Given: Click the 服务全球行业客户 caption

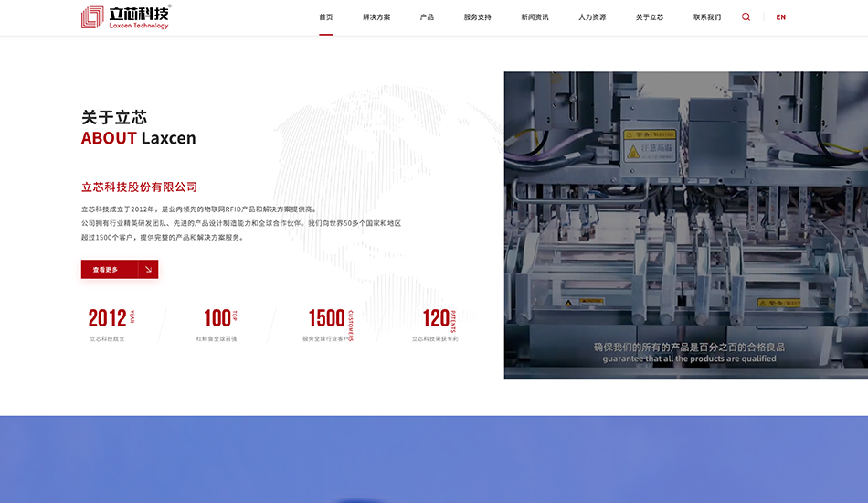Looking at the screenshot, I should pyautogui.click(x=326, y=339).
